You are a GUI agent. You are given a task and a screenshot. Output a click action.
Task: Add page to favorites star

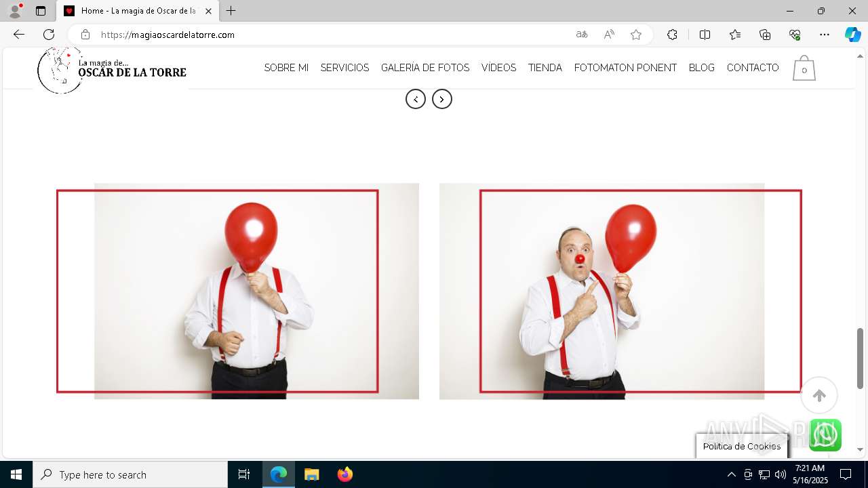tap(636, 35)
